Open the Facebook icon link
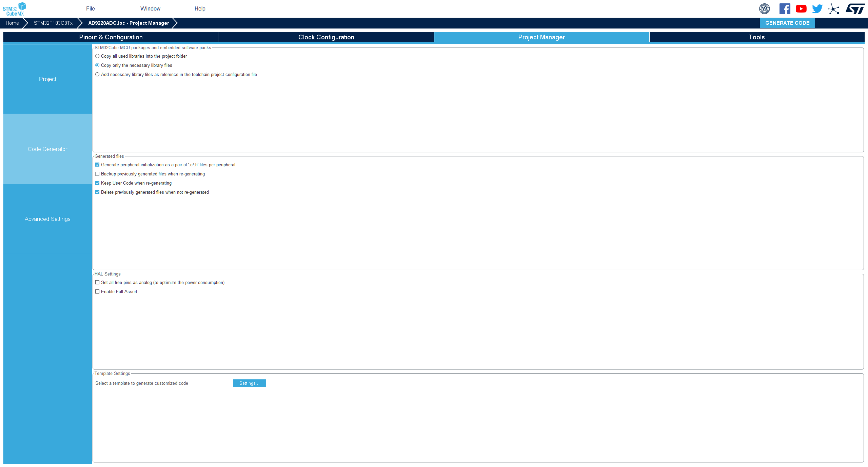The height and width of the screenshot is (467, 868). click(x=784, y=9)
